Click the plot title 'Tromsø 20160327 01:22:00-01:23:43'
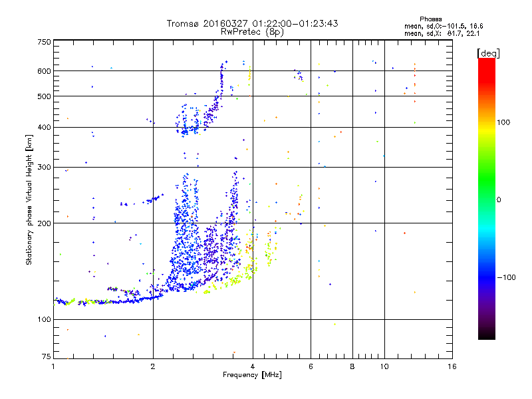Screen dimensions: 532x399 coord(253,23)
